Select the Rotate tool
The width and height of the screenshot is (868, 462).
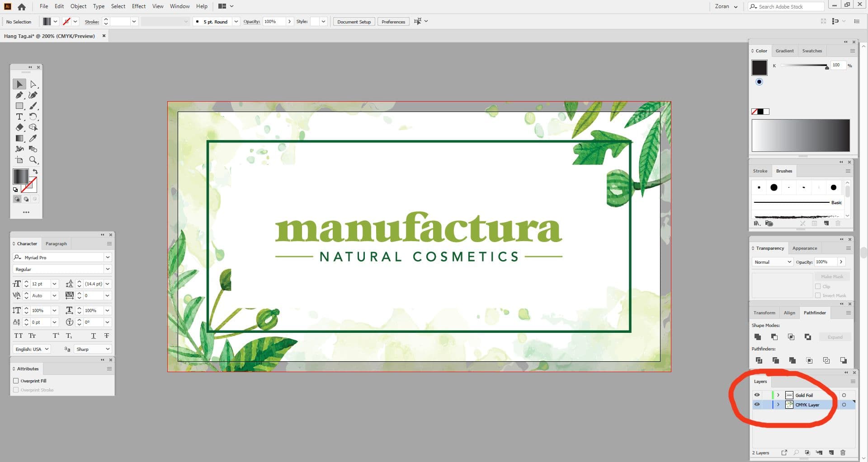[33, 117]
